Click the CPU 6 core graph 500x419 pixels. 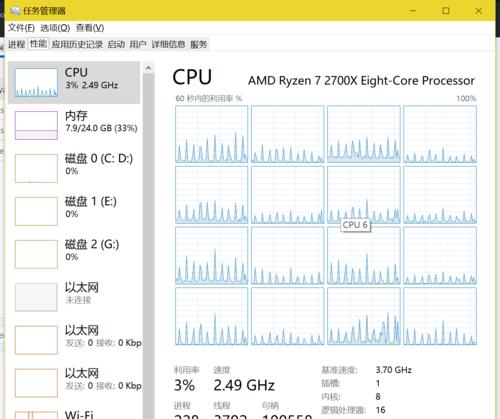point(364,195)
